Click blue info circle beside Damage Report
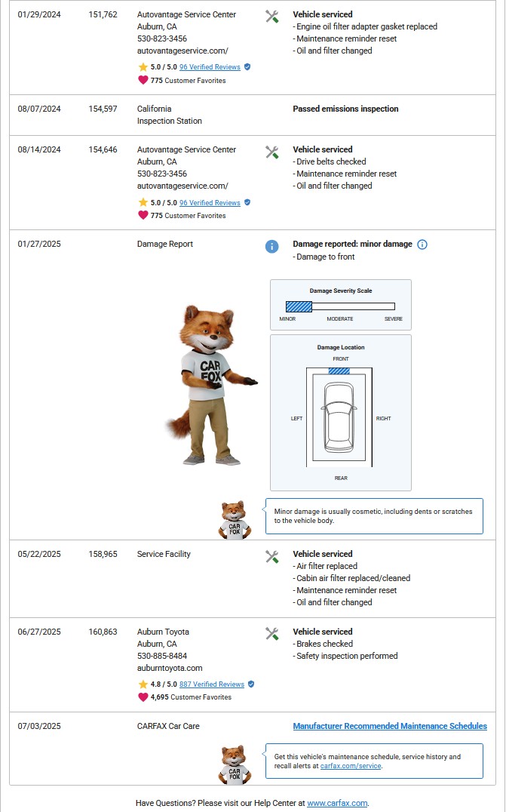Viewport: 506px width, 812px height. point(271,247)
